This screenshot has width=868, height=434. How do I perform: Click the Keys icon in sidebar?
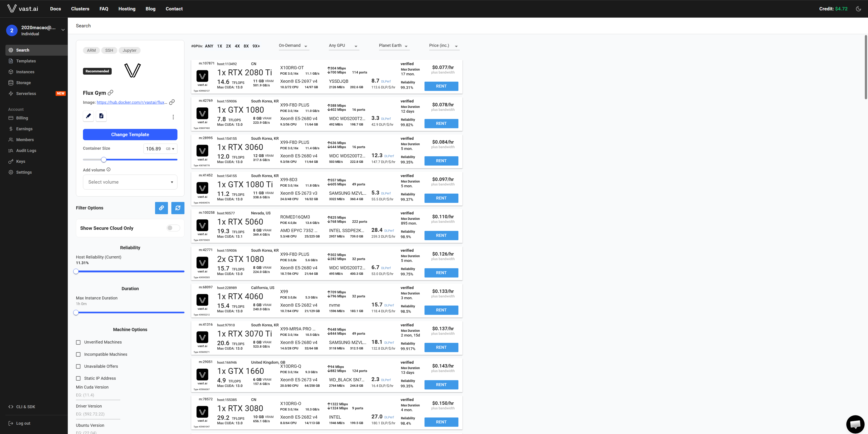point(11,161)
